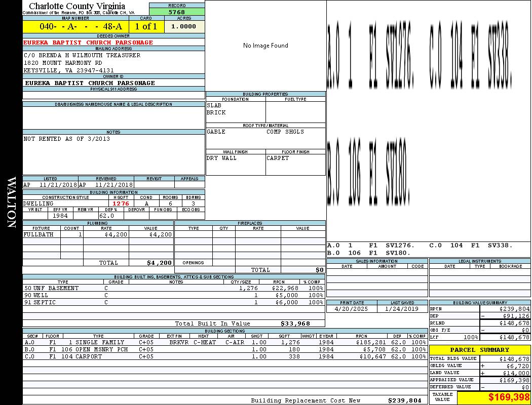The width and height of the screenshot is (532, 405).
Task: Click the BRICK foundation value
Action: (x=216, y=112)
